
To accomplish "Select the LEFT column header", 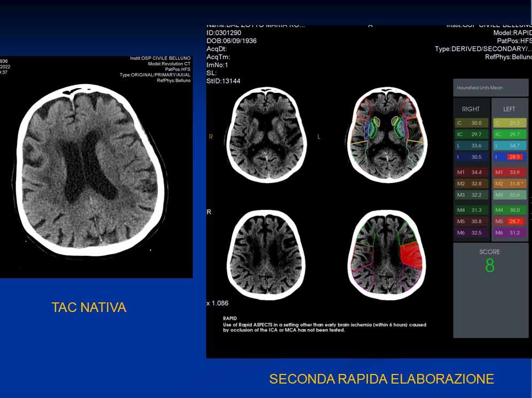I will (509, 109).
